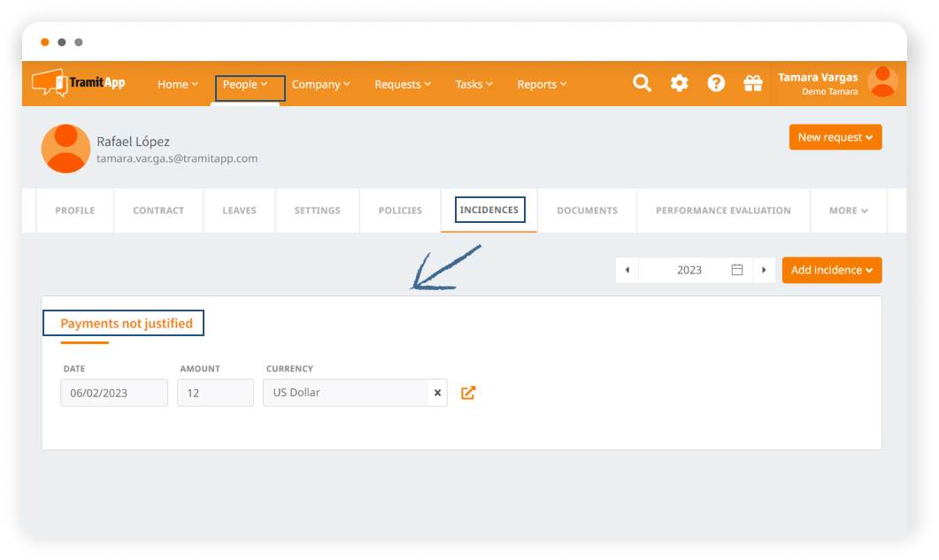The width and height of the screenshot is (939, 560).
Task: Open the payment's external link icon
Action: (x=468, y=393)
